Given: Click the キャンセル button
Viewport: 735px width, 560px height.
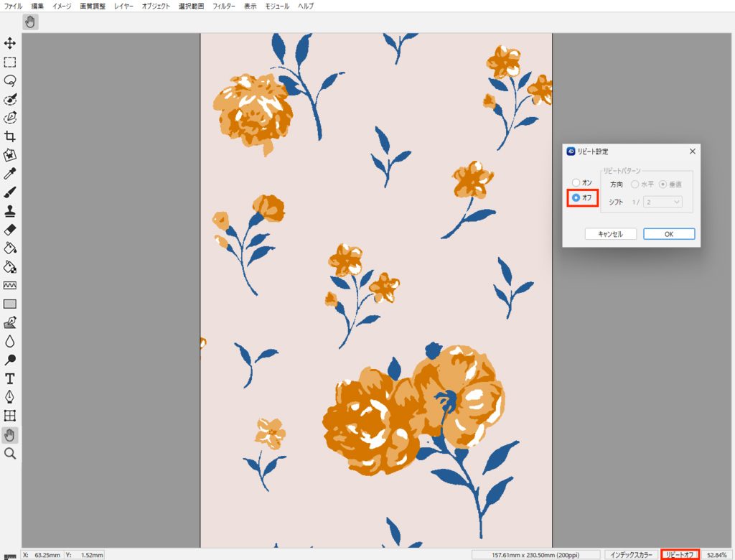Looking at the screenshot, I should click(x=610, y=234).
